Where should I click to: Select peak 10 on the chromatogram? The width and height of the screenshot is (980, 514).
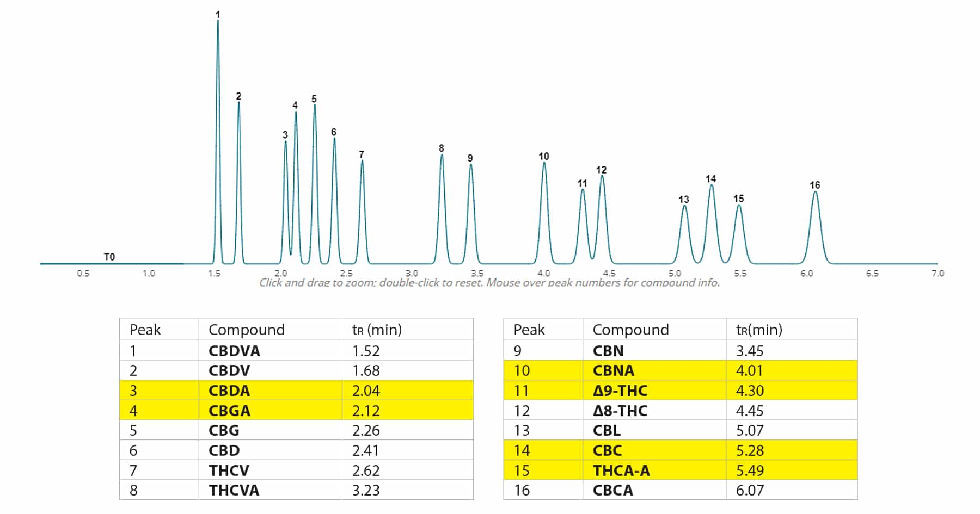543,157
